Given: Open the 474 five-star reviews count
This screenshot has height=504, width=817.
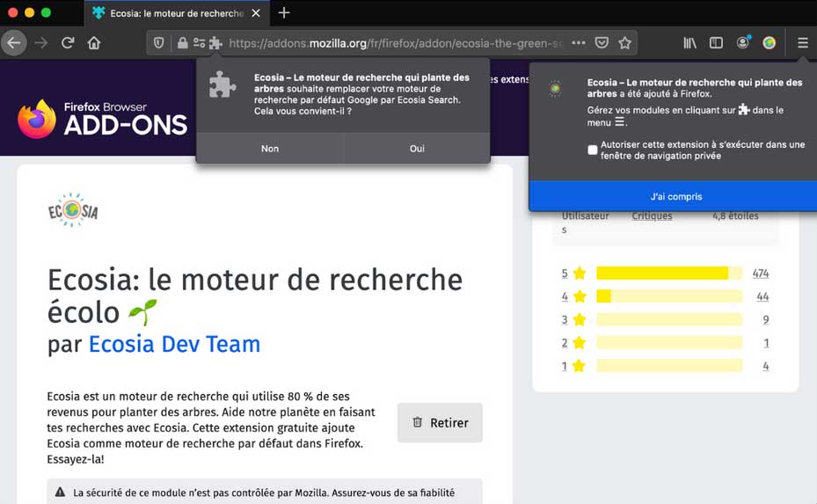Looking at the screenshot, I should pos(761,273).
